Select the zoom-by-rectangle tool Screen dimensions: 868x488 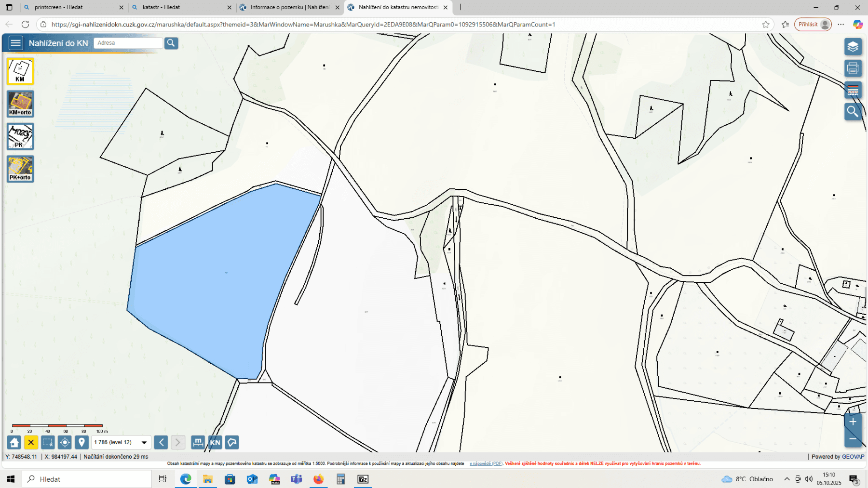(x=48, y=442)
